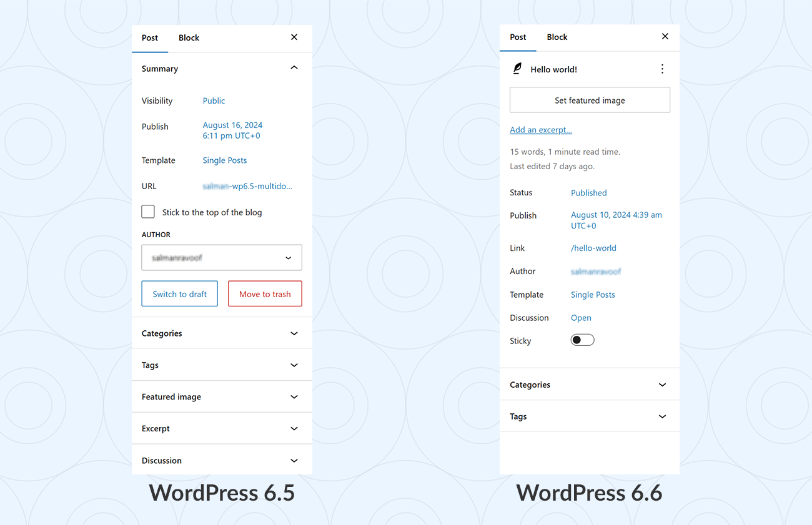The height and width of the screenshot is (525, 812).
Task: Expand the Discussion section in WordPress 6.5 panel
Action: coord(222,461)
